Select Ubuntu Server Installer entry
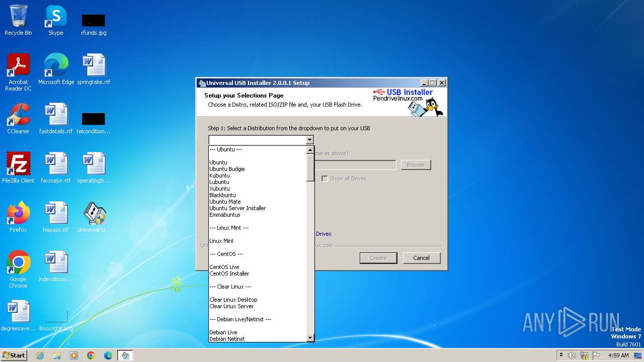Image resolution: width=644 pixels, height=362 pixels. [258, 208]
